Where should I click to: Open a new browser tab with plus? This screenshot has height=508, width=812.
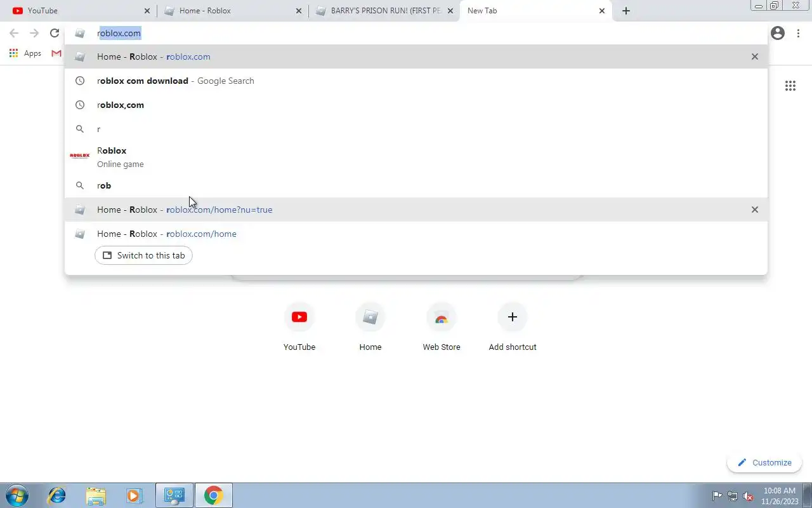pyautogui.click(x=626, y=11)
